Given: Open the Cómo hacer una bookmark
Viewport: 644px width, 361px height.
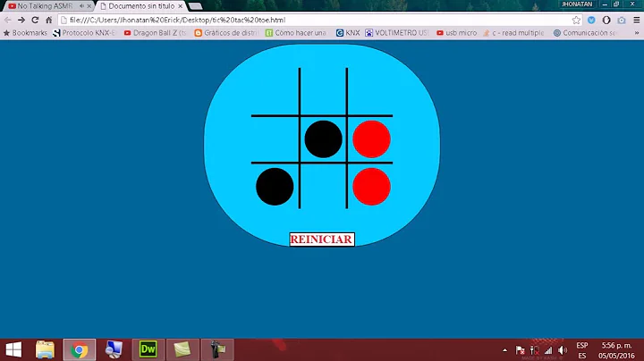Looking at the screenshot, I should click(x=296, y=33).
